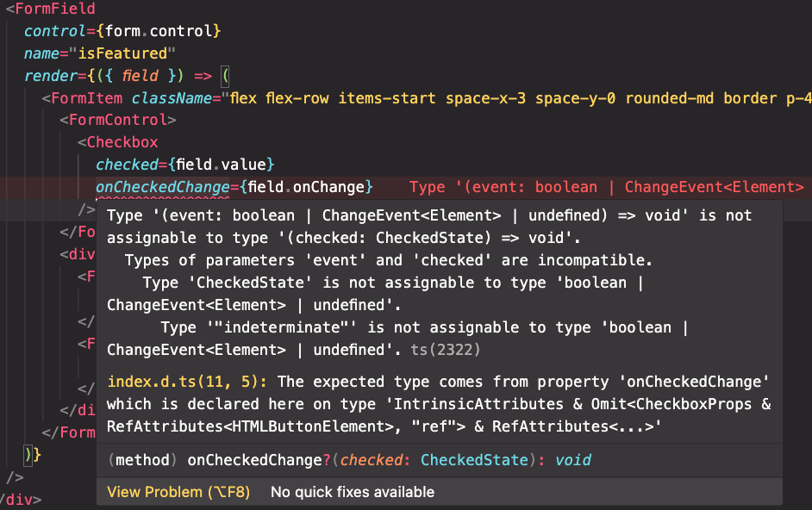This screenshot has height=510, width=812.
Task: Select the Checkbox component tag
Action: point(119,141)
